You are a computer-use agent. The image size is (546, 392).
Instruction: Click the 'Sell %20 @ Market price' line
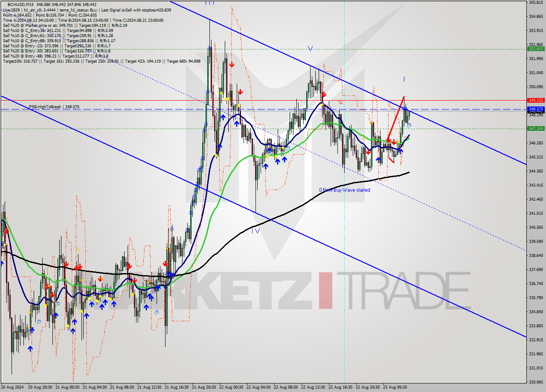coord(65,25)
